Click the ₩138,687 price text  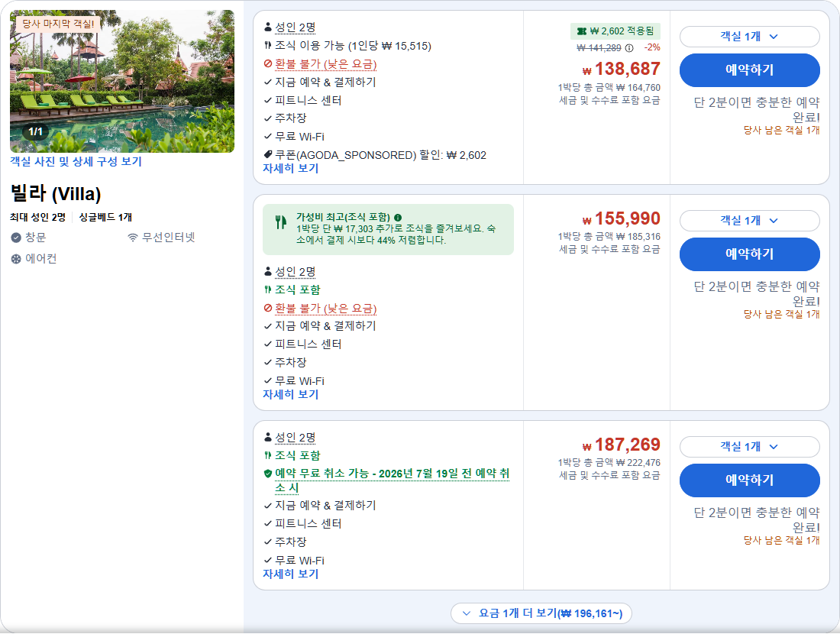pyautogui.click(x=622, y=69)
